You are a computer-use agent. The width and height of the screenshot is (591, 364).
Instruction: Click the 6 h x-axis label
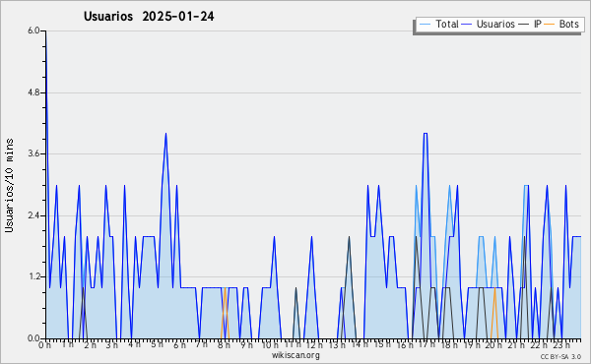point(179,344)
